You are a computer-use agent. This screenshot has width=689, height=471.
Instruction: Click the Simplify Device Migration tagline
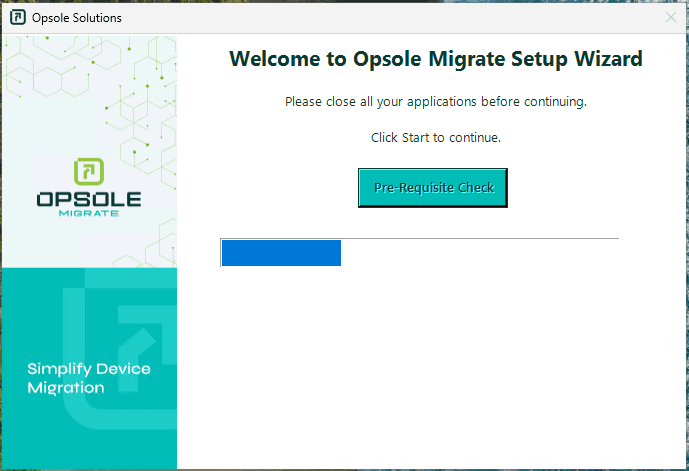pyautogui.click(x=89, y=378)
